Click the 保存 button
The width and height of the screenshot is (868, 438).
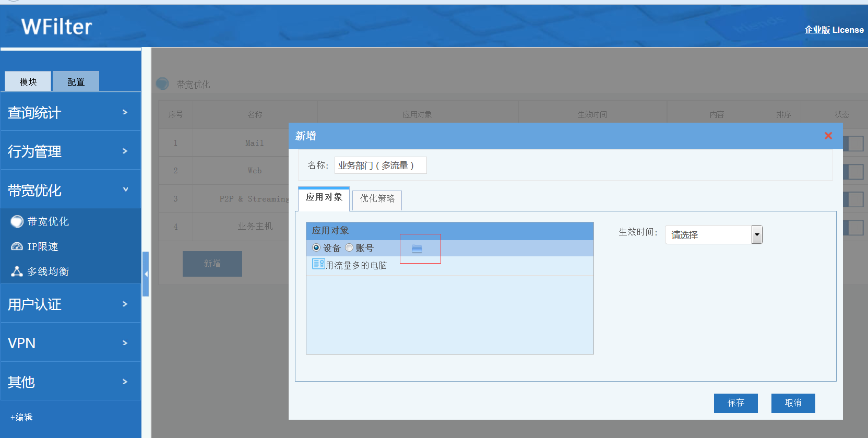pos(735,403)
